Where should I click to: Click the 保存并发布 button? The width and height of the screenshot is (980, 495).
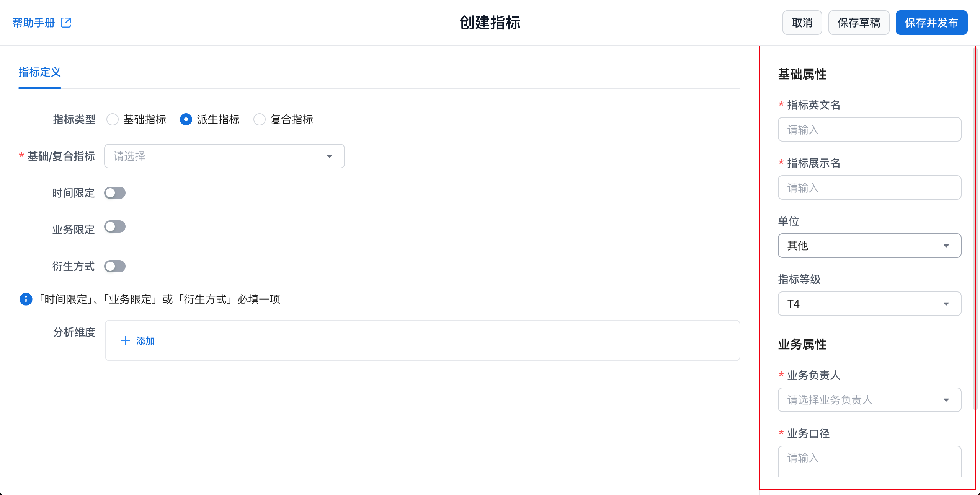click(x=931, y=23)
